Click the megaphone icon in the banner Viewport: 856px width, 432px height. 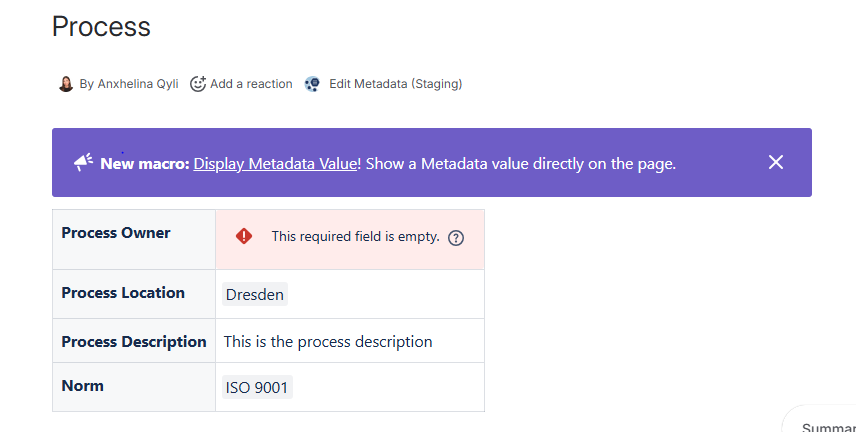(x=84, y=163)
